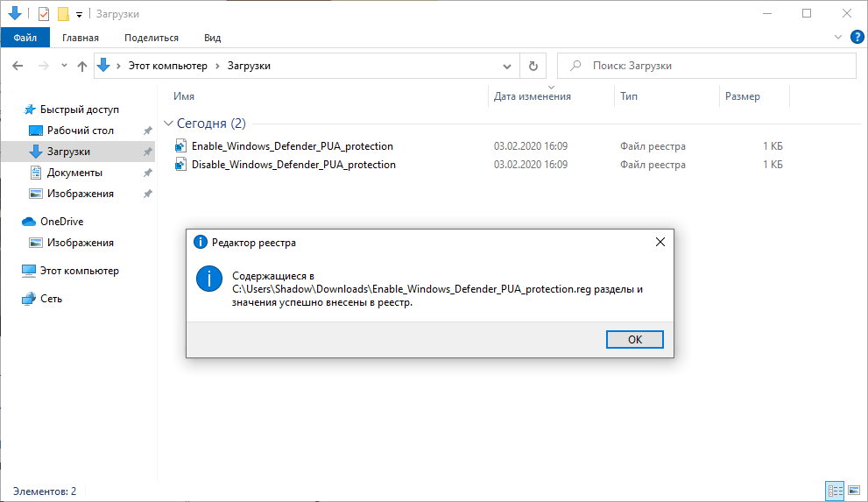This screenshot has height=502, width=868.
Task: Click the New folder icon in title bar
Action: point(63,14)
